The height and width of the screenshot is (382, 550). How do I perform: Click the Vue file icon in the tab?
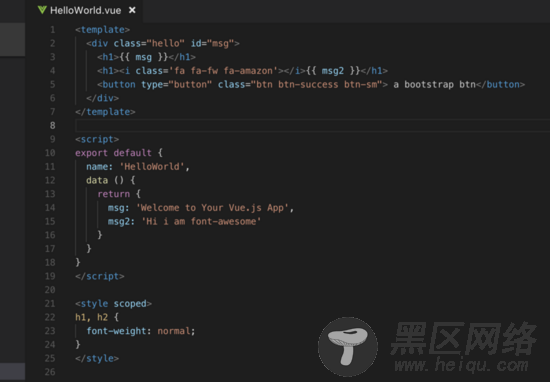click(x=42, y=10)
